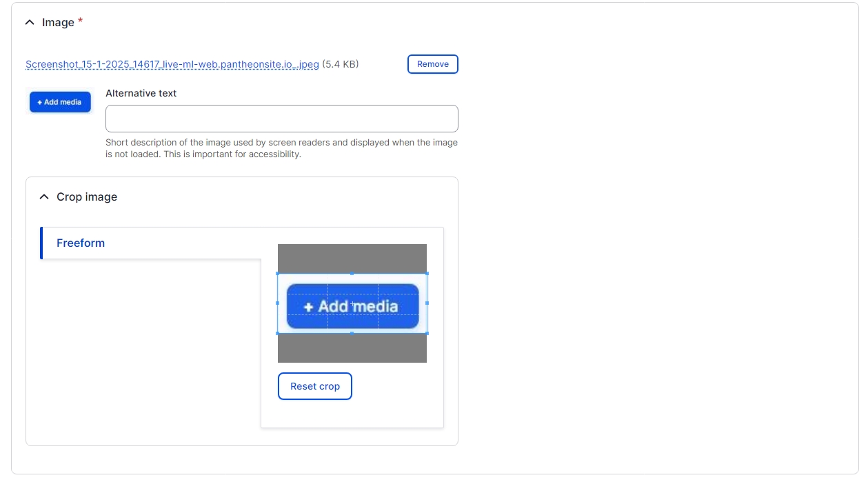This screenshot has width=868, height=482.
Task: Reset crop to original image
Action: coord(315,386)
